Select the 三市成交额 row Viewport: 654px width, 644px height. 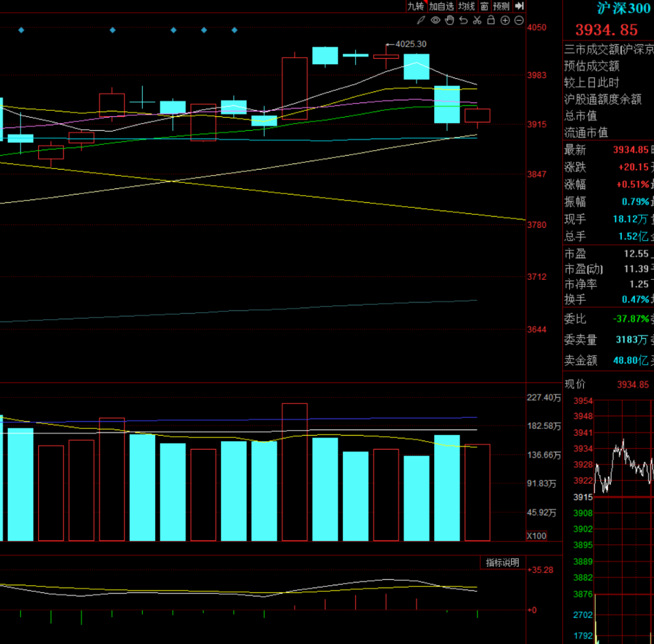[609, 50]
